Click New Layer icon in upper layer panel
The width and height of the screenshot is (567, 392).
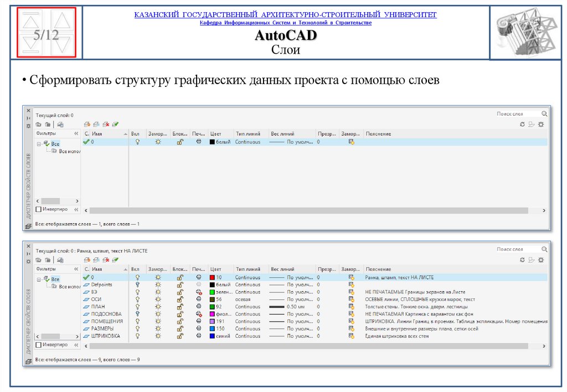pyautogui.click(x=87, y=125)
